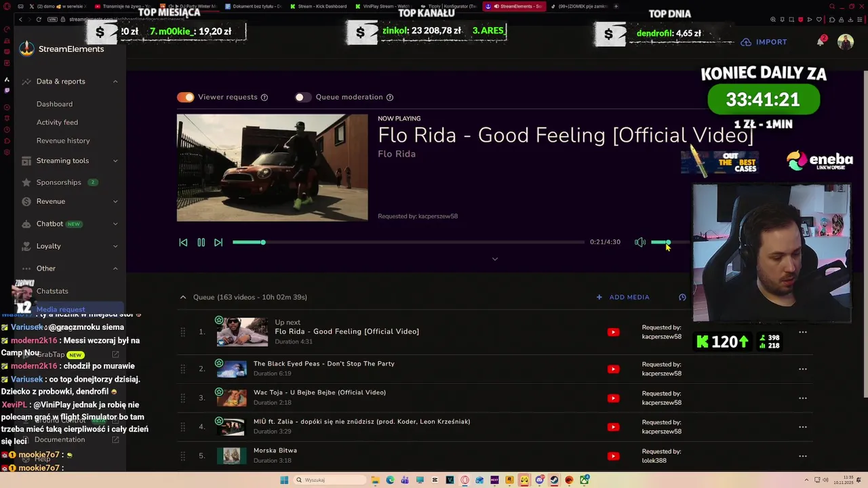
Task: Open Activity feed in sidebar
Action: coord(57,123)
